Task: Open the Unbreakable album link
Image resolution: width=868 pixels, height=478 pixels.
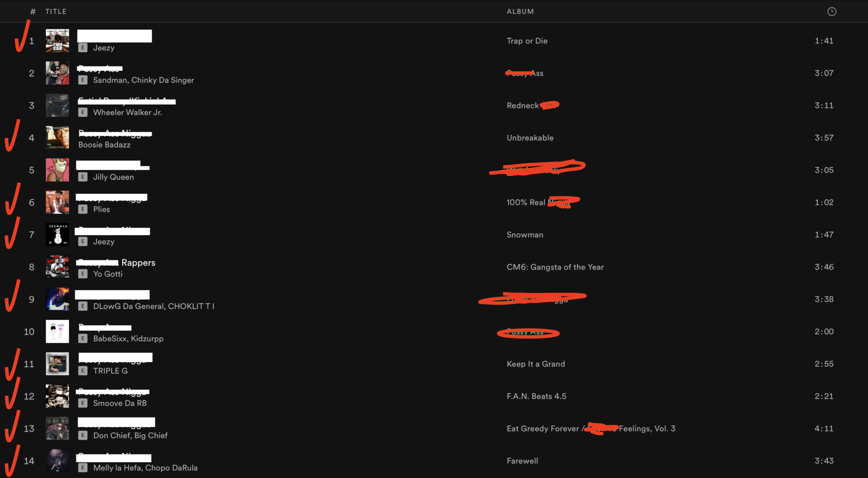Action: pos(530,138)
